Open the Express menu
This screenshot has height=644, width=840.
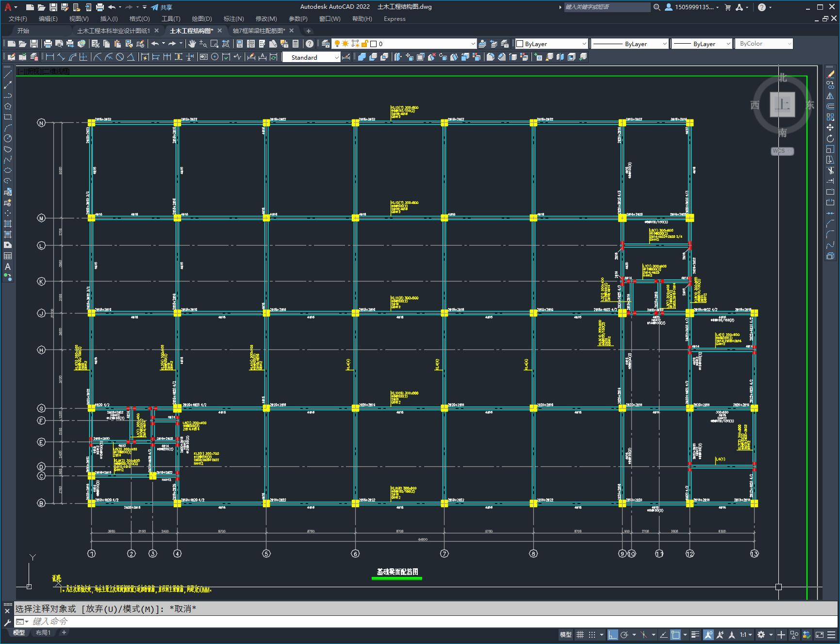pos(395,18)
